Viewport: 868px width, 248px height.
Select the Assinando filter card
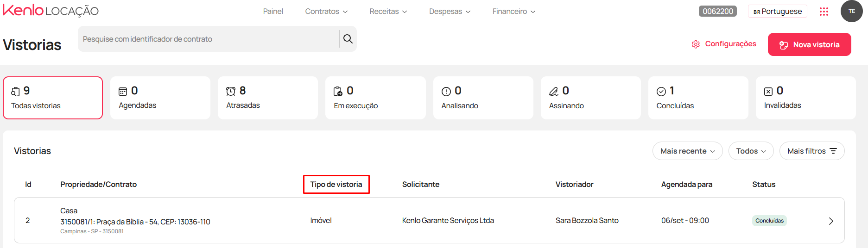(x=591, y=98)
